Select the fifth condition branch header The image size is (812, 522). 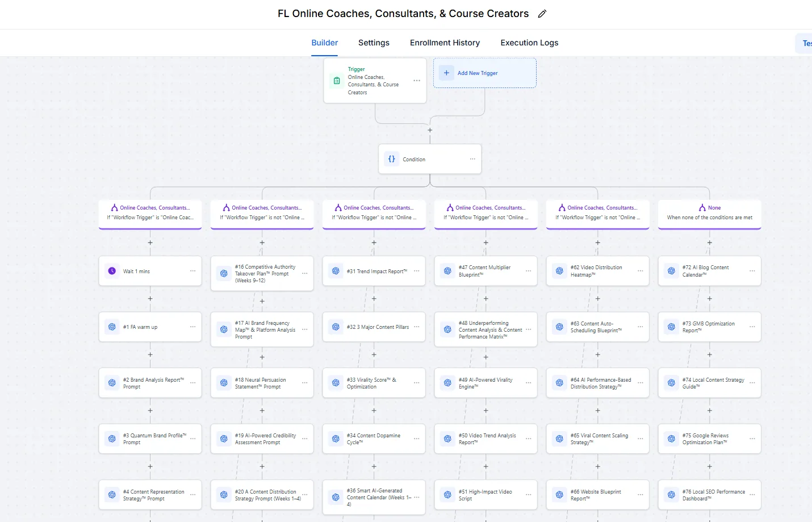[597, 214]
